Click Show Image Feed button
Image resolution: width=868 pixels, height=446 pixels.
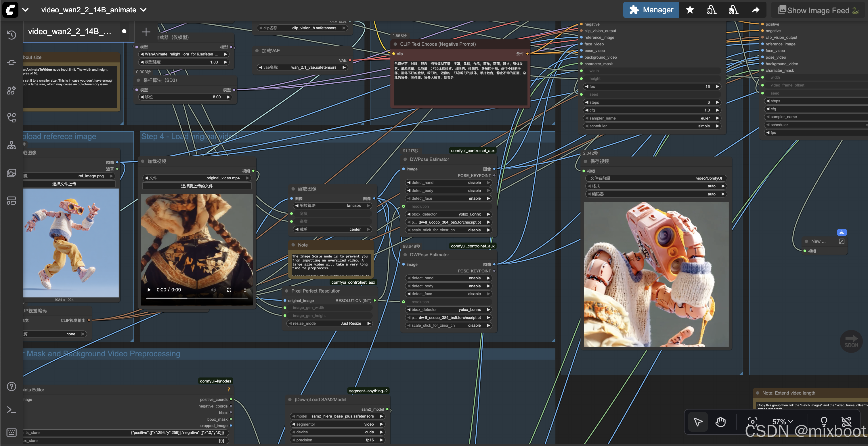[x=818, y=10]
